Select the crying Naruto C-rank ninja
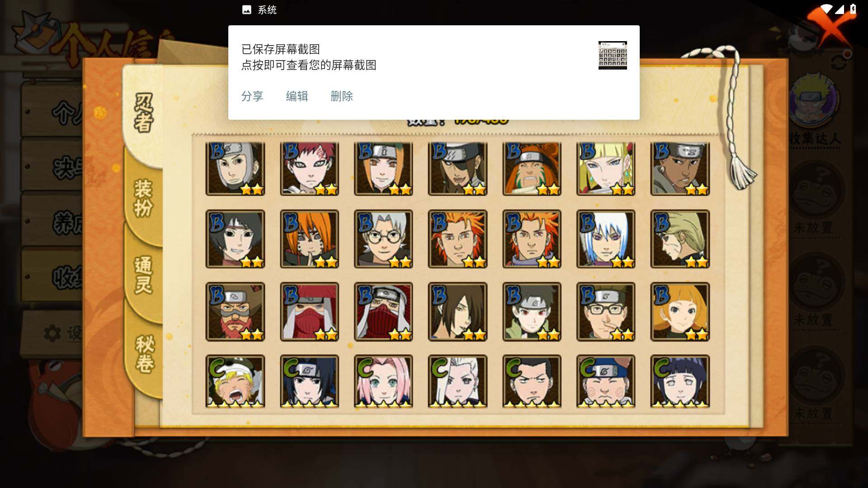This screenshot has width=868, height=488. pos(235,381)
